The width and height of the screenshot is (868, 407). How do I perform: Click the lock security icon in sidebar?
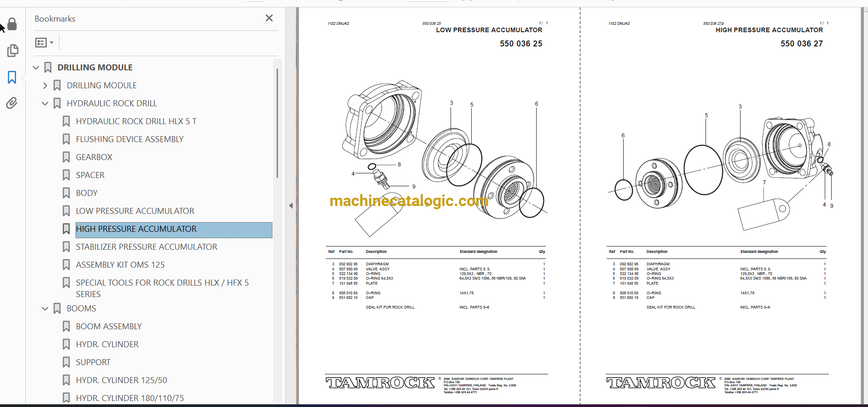[x=12, y=24]
